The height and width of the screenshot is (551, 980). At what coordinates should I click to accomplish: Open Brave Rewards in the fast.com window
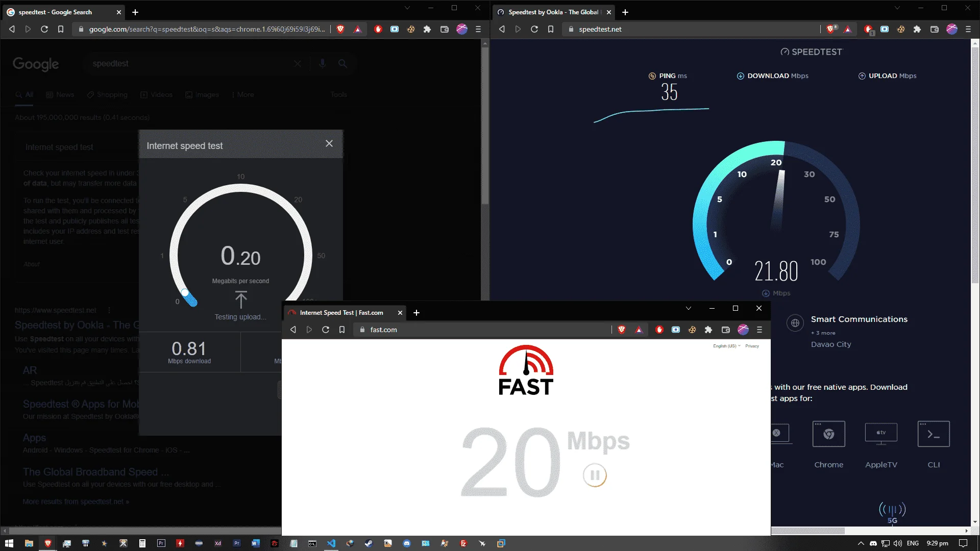(639, 330)
